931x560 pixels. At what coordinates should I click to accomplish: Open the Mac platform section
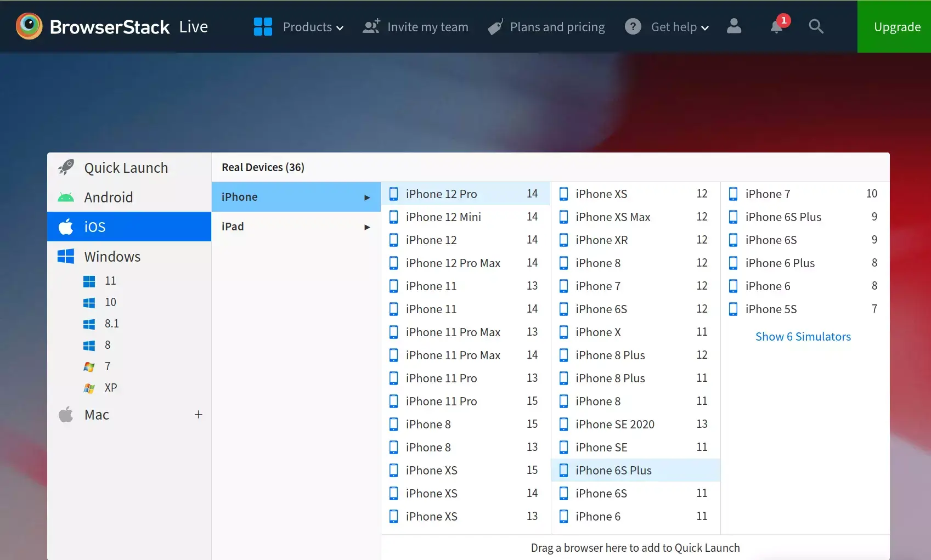pyautogui.click(x=97, y=415)
